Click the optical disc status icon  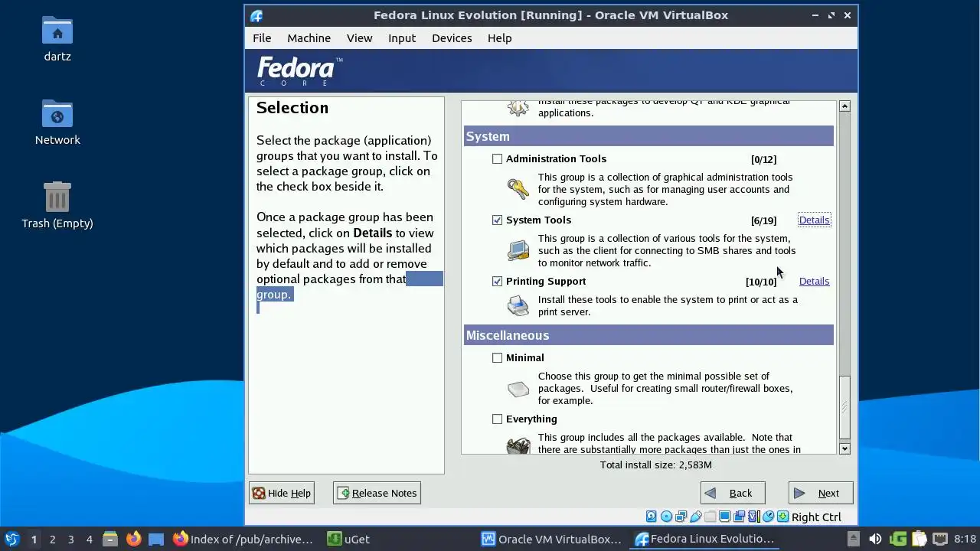[x=667, y=517]
